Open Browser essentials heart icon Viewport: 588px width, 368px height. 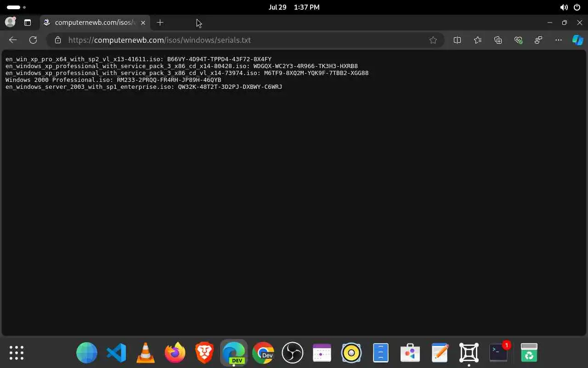point(518,40)
